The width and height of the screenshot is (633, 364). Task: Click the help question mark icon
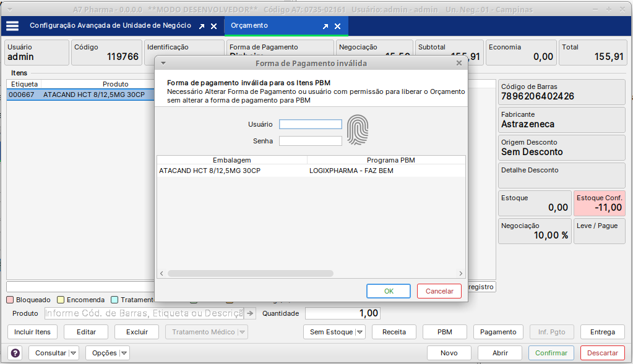[x=15, y=353]
